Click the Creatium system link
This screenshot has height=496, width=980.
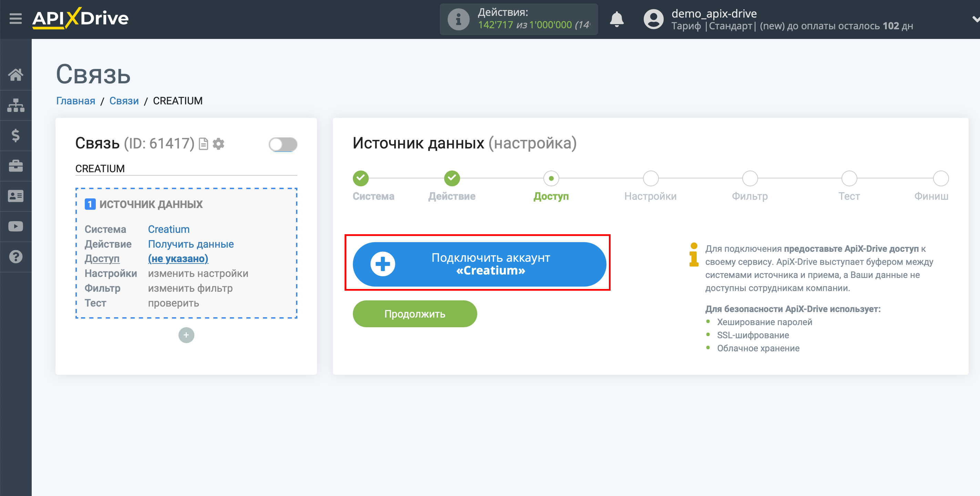pos(169,229)
